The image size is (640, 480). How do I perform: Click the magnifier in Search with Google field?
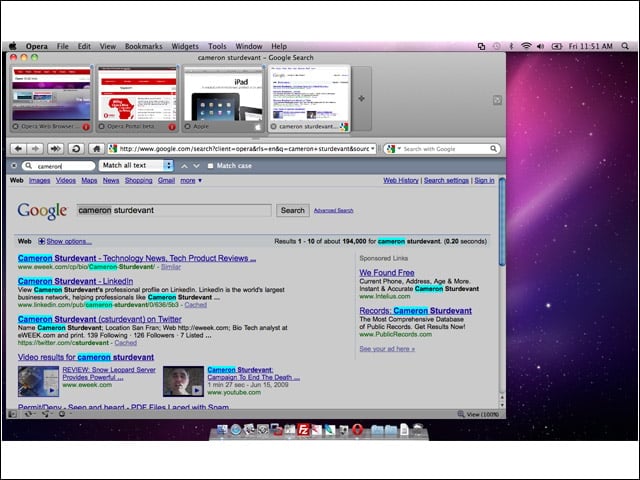point(493,149)
